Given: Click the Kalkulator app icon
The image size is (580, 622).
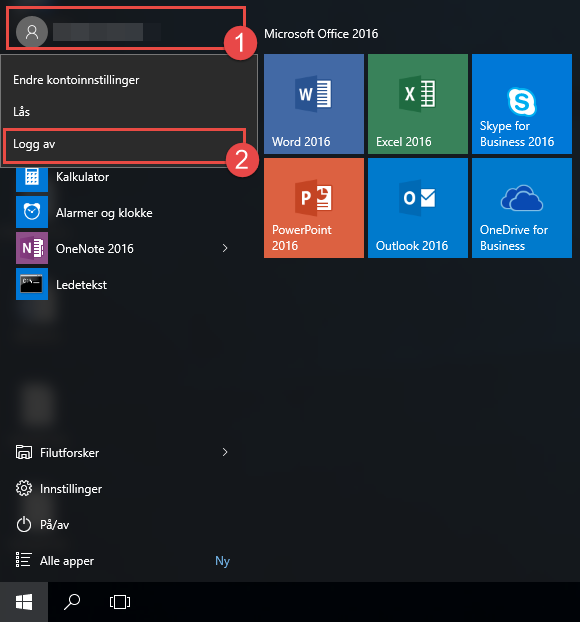Looking at the screenshot, I should (x=32, y=179).
